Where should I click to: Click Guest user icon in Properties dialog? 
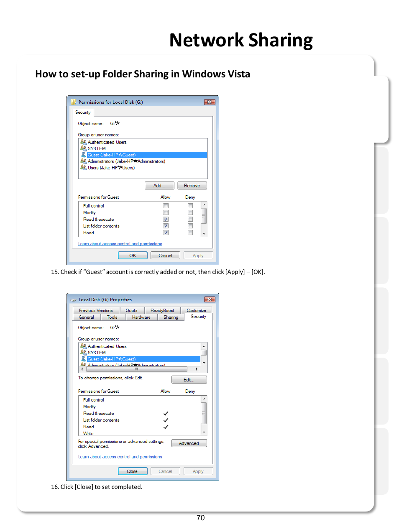point(83,359)
